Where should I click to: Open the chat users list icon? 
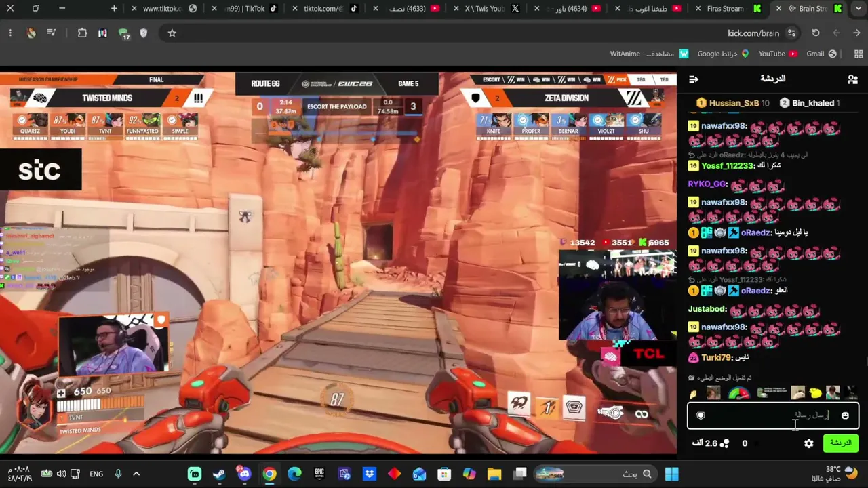pos(852,79)
